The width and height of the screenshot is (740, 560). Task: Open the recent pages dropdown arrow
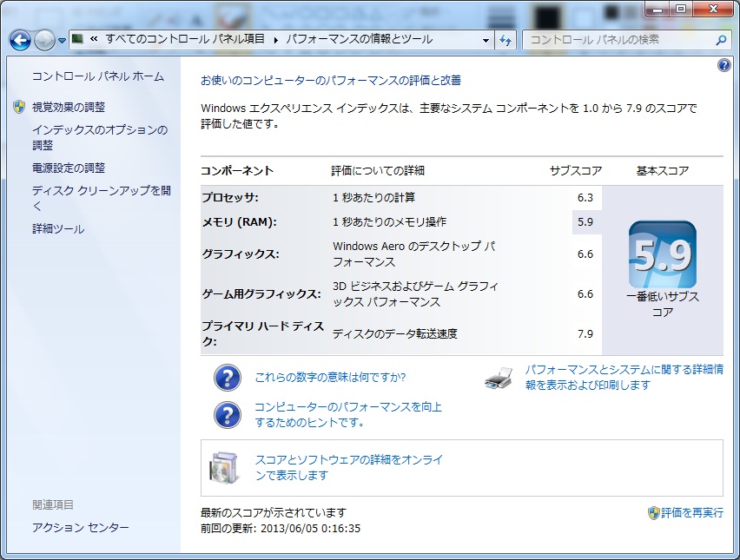(62, 41)
